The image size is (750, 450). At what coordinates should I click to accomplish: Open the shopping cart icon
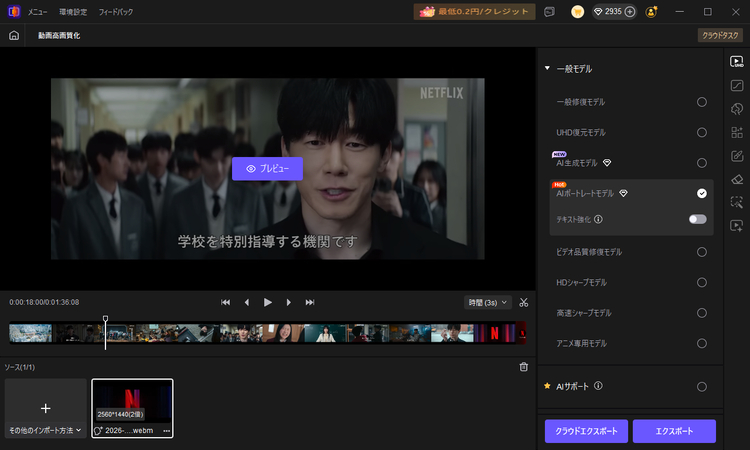click(x=577, y=11)
